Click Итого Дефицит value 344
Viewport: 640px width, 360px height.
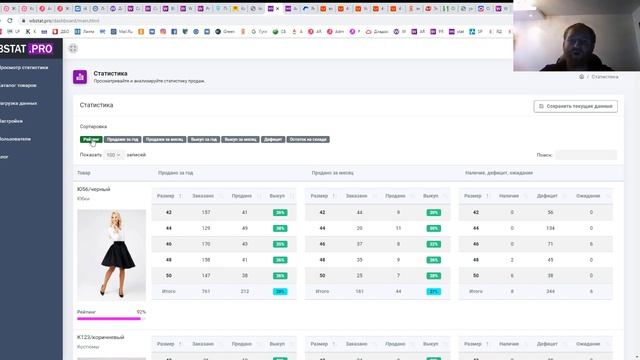[x=550, y=291]
